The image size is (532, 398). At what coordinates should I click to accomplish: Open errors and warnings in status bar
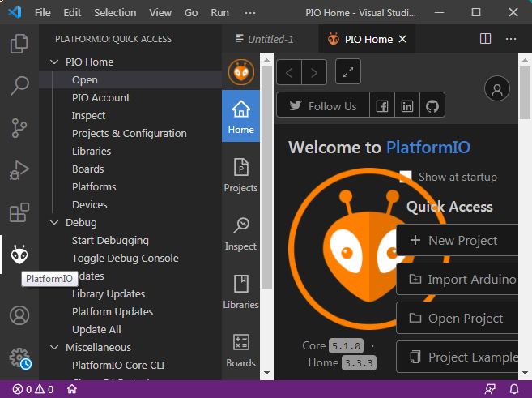[x=33, y=389]
